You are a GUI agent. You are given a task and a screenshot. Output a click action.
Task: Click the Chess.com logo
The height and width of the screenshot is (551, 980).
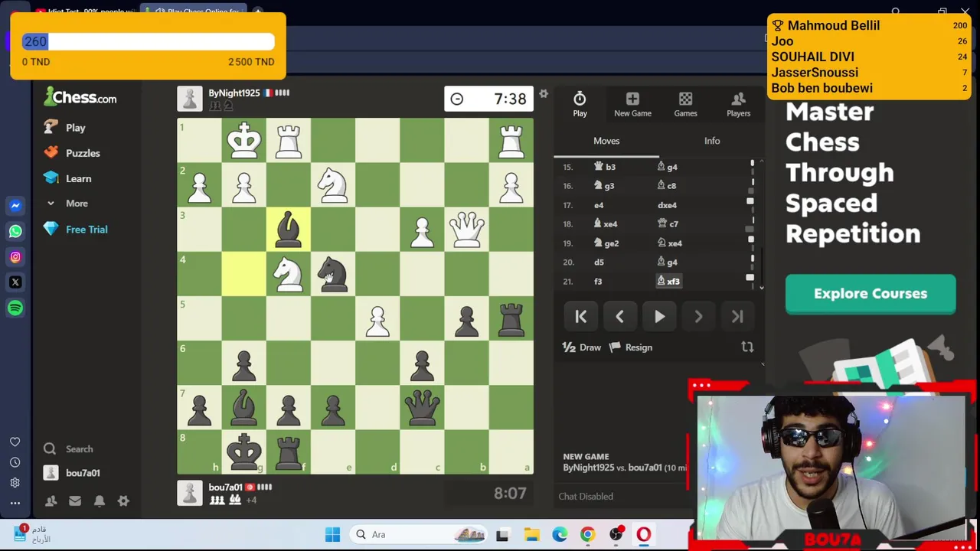click(x=80, y=97)
